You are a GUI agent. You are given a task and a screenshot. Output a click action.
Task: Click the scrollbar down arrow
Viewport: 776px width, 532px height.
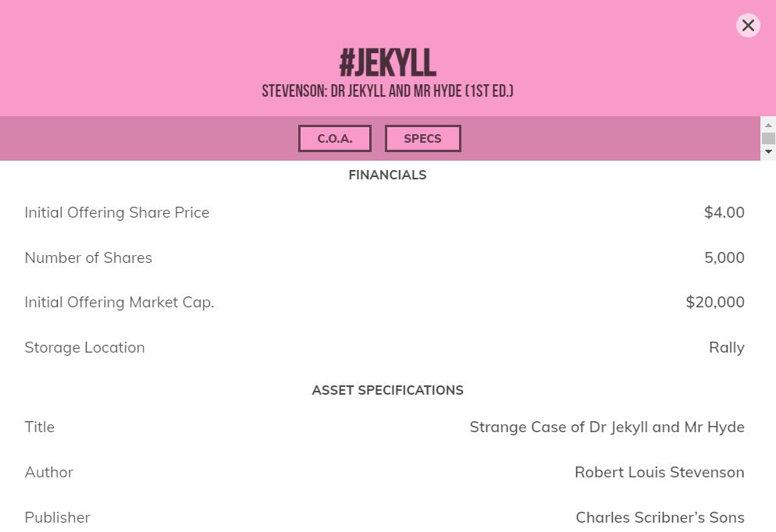tap(768, 152)
